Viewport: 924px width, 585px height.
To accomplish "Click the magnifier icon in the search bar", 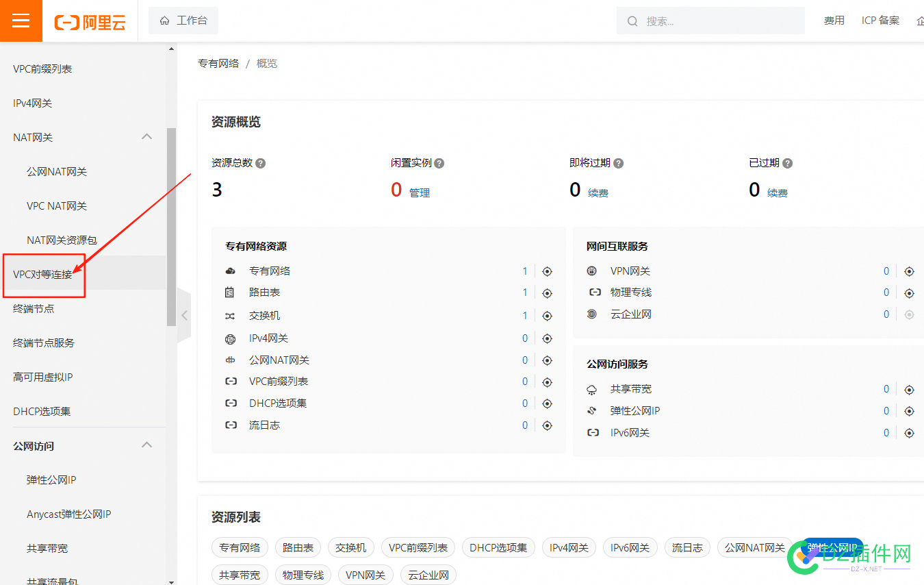I will [x=632, y=21].
